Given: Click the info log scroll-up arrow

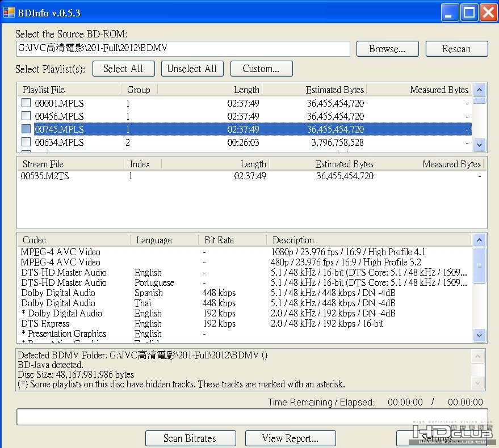Looking at the screenshot, I should click(x=477, y=357).
